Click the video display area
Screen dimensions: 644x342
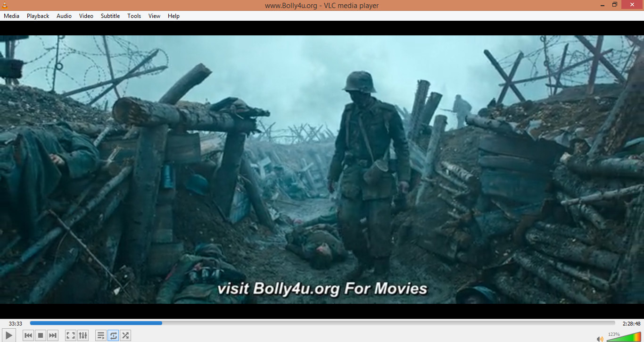322,170
